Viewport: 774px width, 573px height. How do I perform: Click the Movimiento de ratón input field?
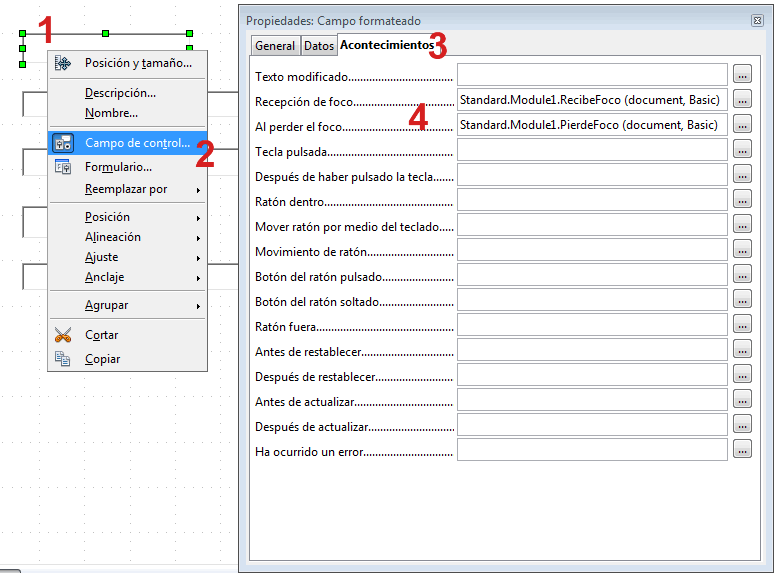point(592,250)
